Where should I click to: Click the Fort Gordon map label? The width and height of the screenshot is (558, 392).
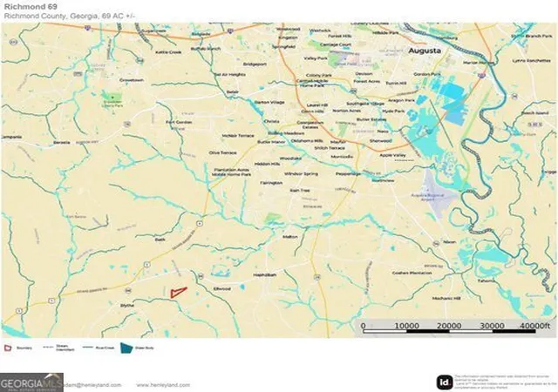(179, 122)
